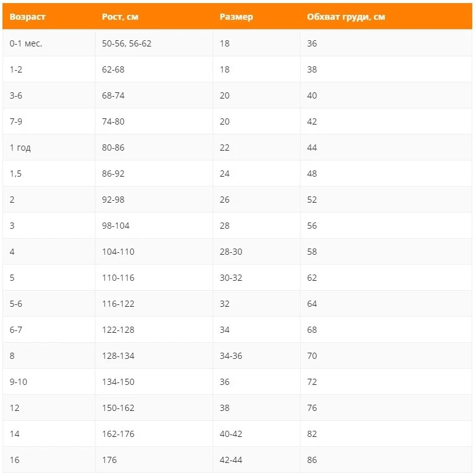This screenshot has height=476, width=476.
Task: Select the "50-56, 56-62" height cell
Action: click(126, 43)
